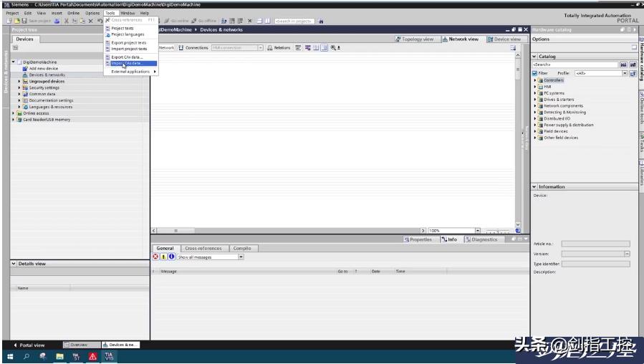Image resolution: width=644 pixels, height=364 pixels.
Task: Click the Cut scissors toolbar icon
Action: pos(66,21)
